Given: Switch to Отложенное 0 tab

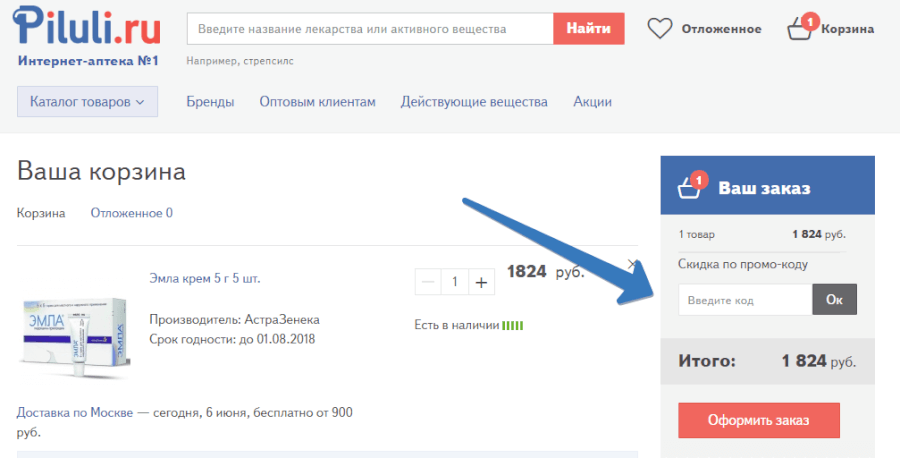Looking at the screenshot, I should [131, 213].
